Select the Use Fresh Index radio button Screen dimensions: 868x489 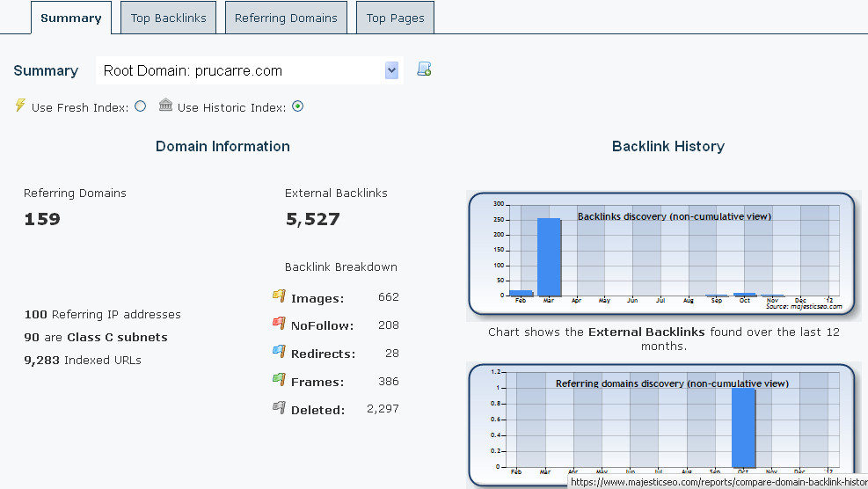click(141, 107)
